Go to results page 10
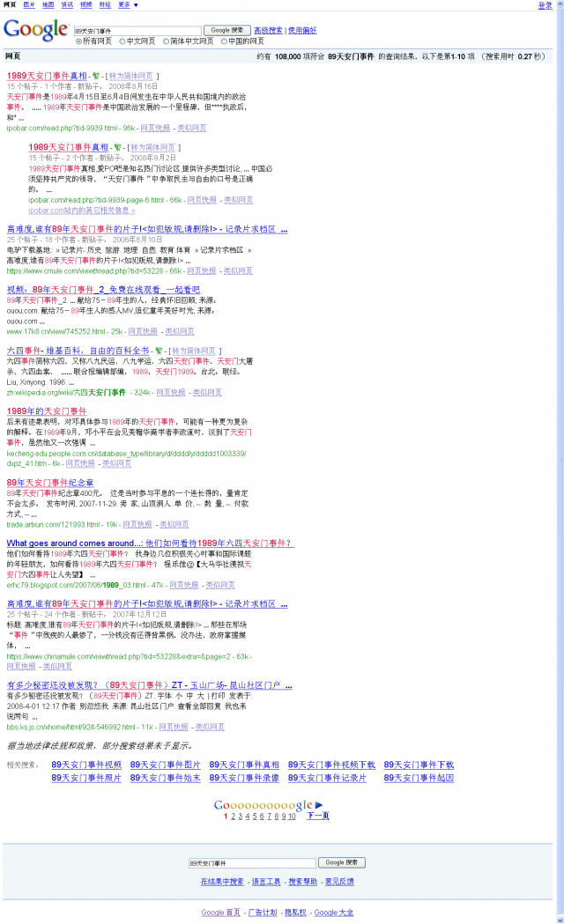 pos(292,817)
